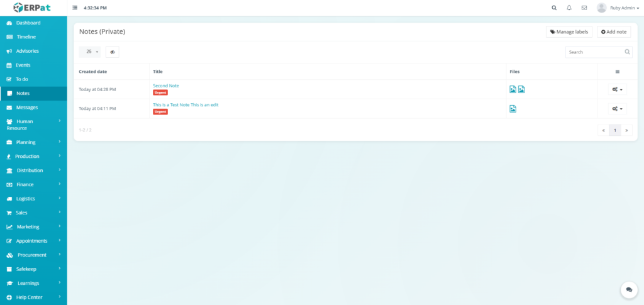Image resolution: width=644 pixels, height=305 pixels.
Task: Click the notes Search input field
Action: pyautogui.click(x=594, y=52)
